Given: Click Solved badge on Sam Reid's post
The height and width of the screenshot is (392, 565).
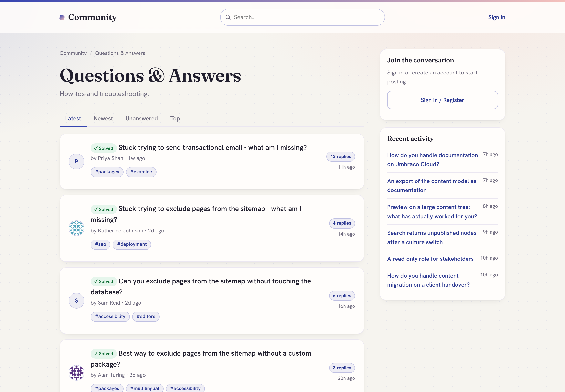Looking at the screenshot, I should point(104,281).
